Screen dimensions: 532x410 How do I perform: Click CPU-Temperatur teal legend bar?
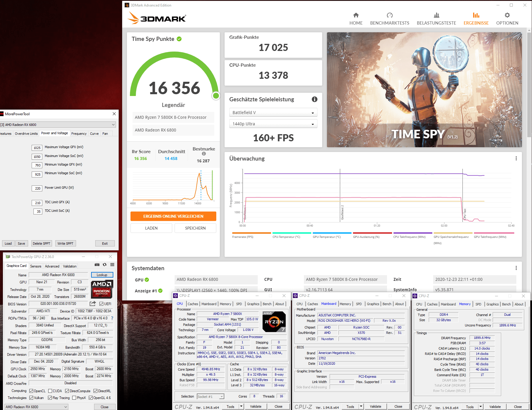coord(292,233)
